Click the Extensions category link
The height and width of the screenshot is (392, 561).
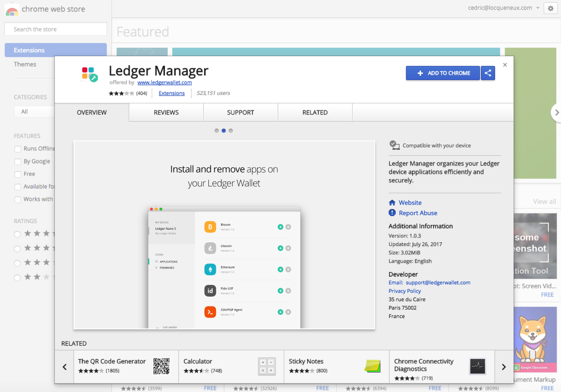tap(172, 93)
